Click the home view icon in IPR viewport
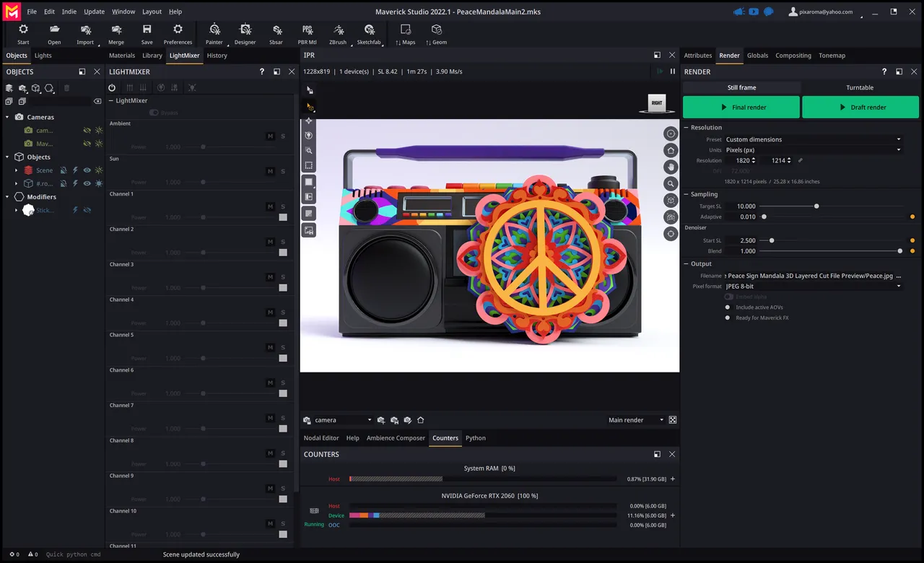 point(671,150)
